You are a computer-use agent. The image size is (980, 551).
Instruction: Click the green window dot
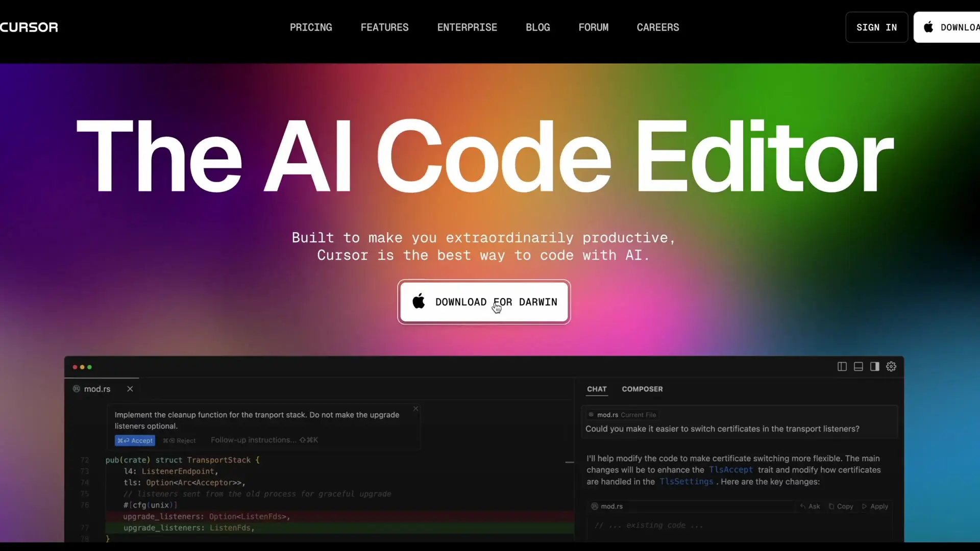pyautogui.click(x=90, y=367)
